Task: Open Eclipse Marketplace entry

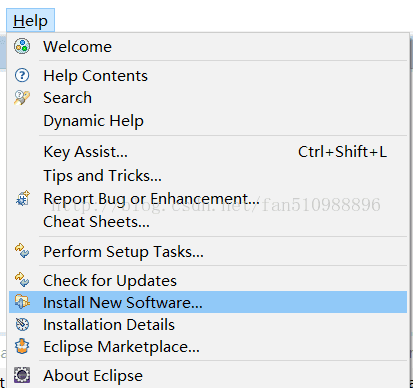Action: coord(121,347)
